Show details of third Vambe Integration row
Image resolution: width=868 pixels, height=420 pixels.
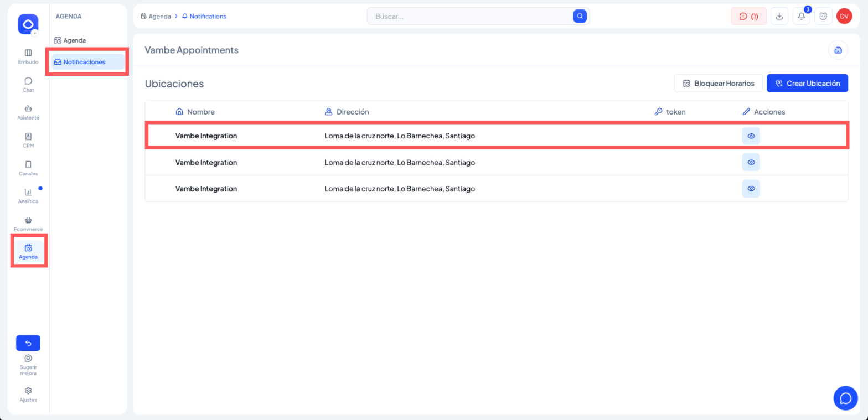click(x=751, y=189)
